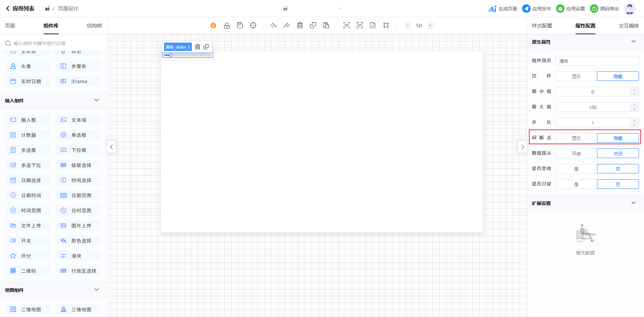This screenshot has width=644, height=317.
Task: Delete slider_1 using its trash icon
Action: 198,47
